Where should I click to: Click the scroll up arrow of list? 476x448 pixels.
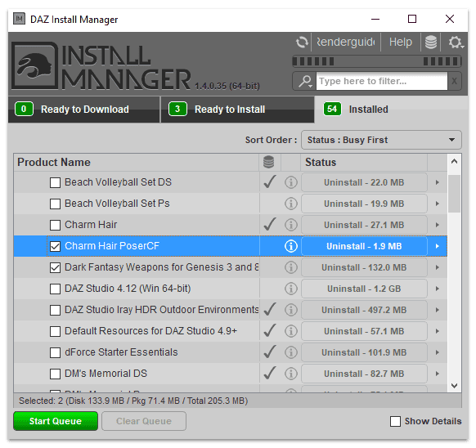[x=454, y=162]
